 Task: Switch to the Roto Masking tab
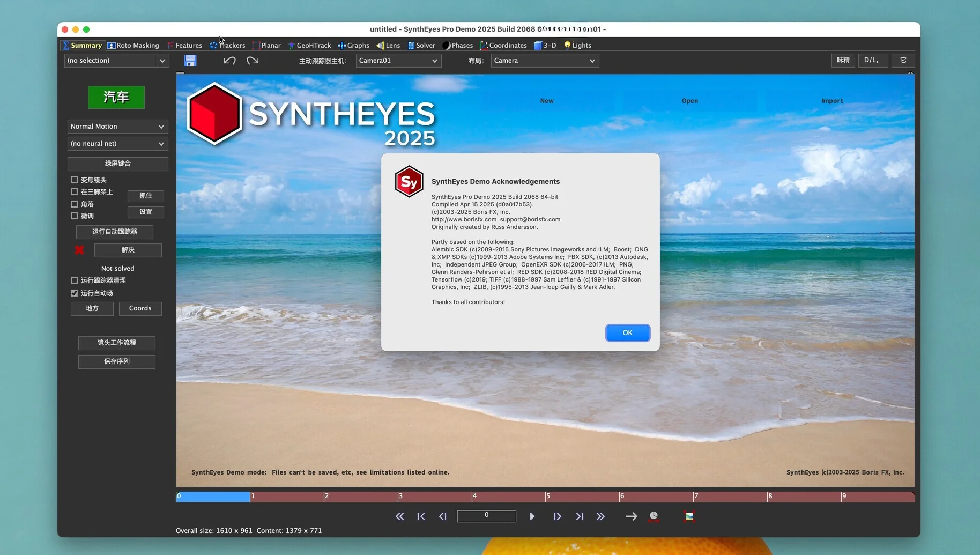click(x=133, y=46)
